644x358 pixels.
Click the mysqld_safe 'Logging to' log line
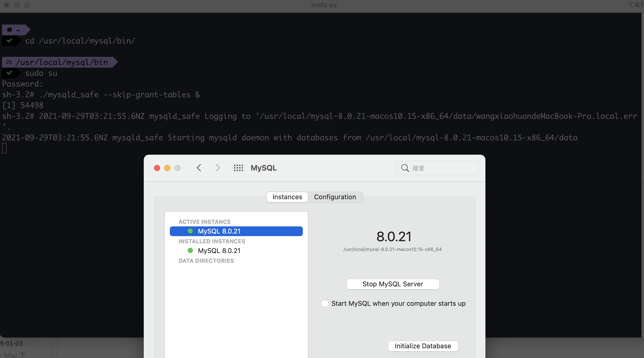tap(320, 116)
